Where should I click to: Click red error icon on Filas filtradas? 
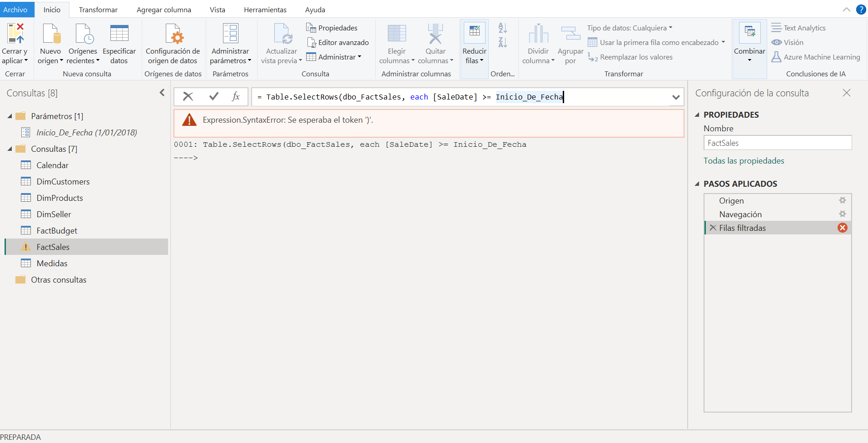pyautogui.click(x=843, y=228)
